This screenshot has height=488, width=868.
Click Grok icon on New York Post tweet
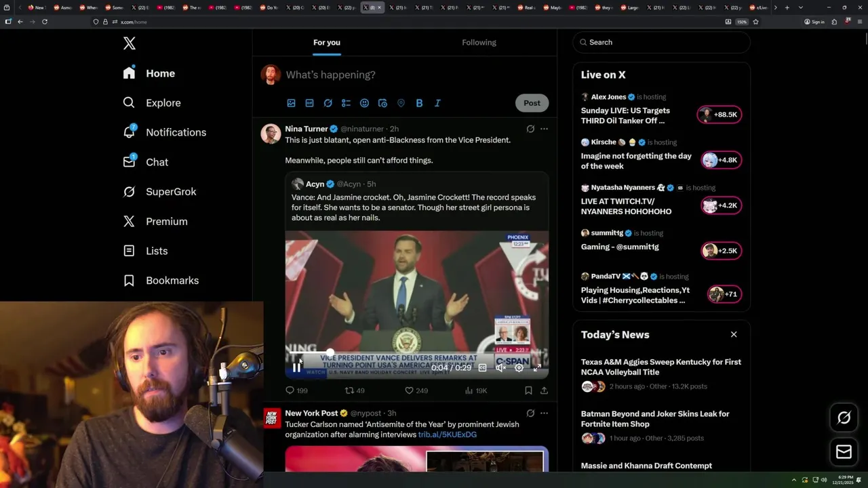point(530,413)
